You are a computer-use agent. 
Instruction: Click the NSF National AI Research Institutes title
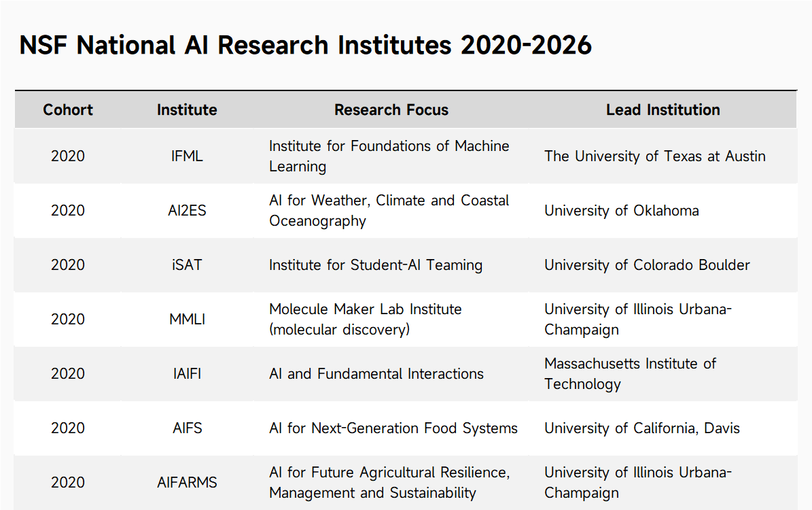[306, 45]
